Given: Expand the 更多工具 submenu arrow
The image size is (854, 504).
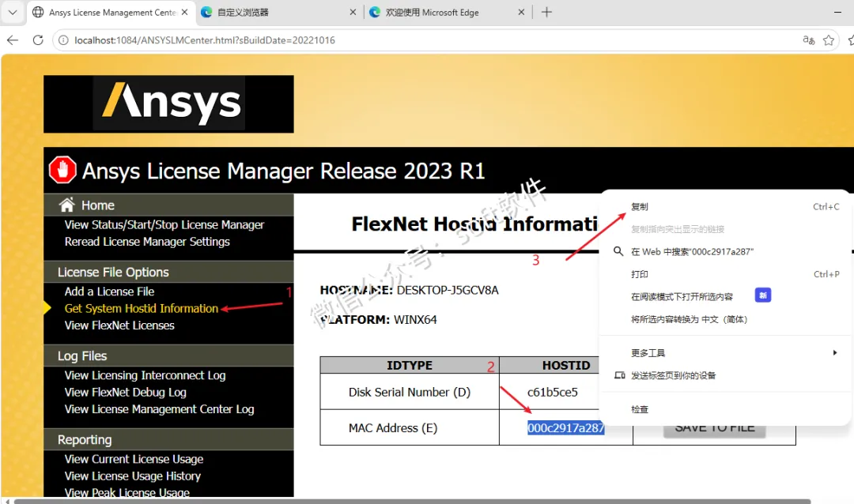Looking at the screenshot, I should (834, 352).
